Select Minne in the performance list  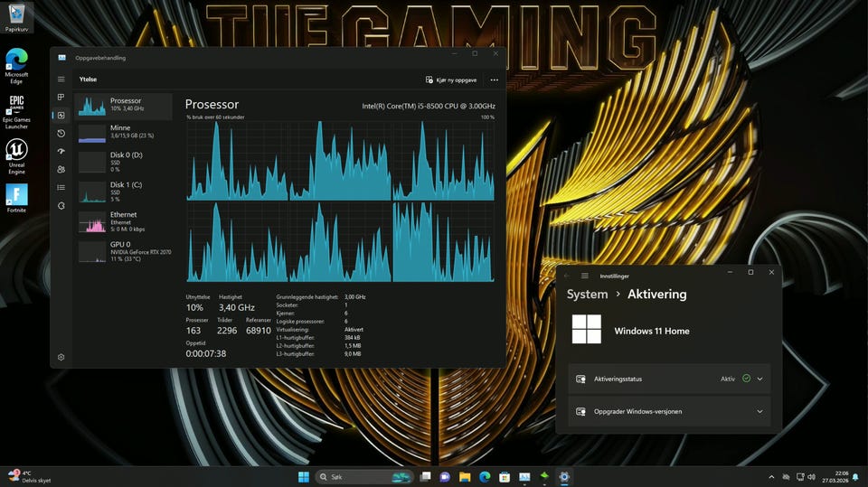click(x=125, y=132)
